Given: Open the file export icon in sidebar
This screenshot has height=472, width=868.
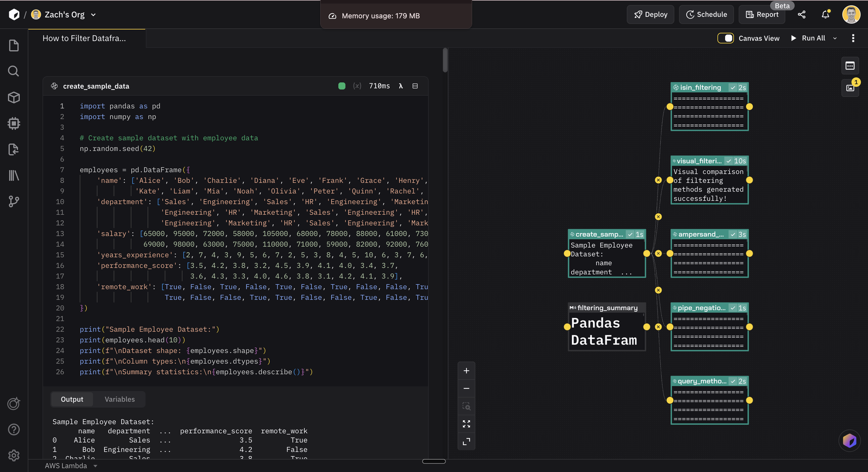Looking at the screenshot, I should coord(14,149).
